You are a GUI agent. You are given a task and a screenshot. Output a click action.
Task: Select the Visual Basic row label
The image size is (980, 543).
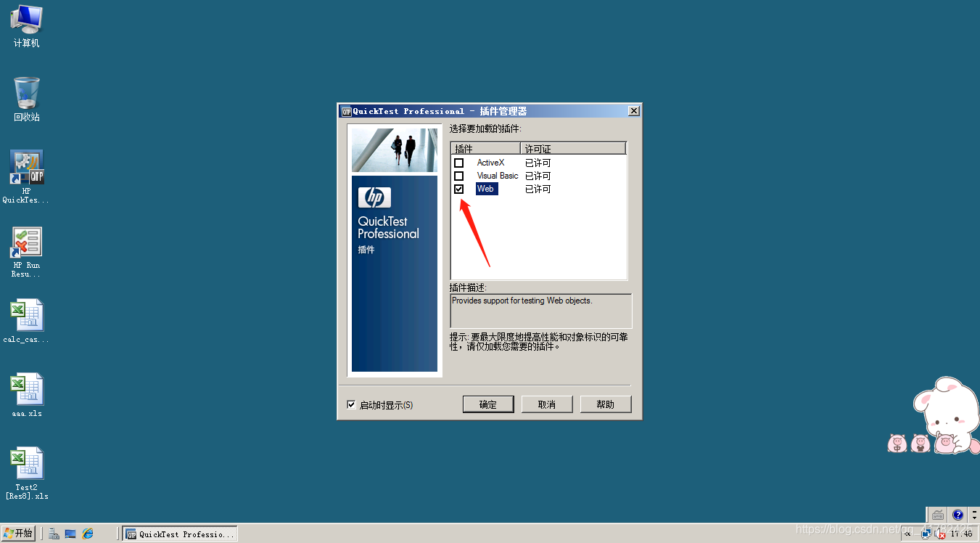pos(498,176)
